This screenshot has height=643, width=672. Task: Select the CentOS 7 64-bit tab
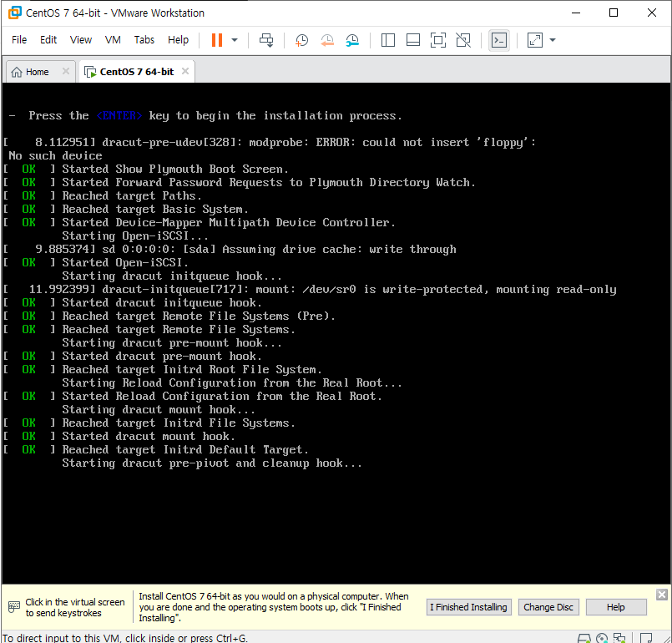[137, 72]
